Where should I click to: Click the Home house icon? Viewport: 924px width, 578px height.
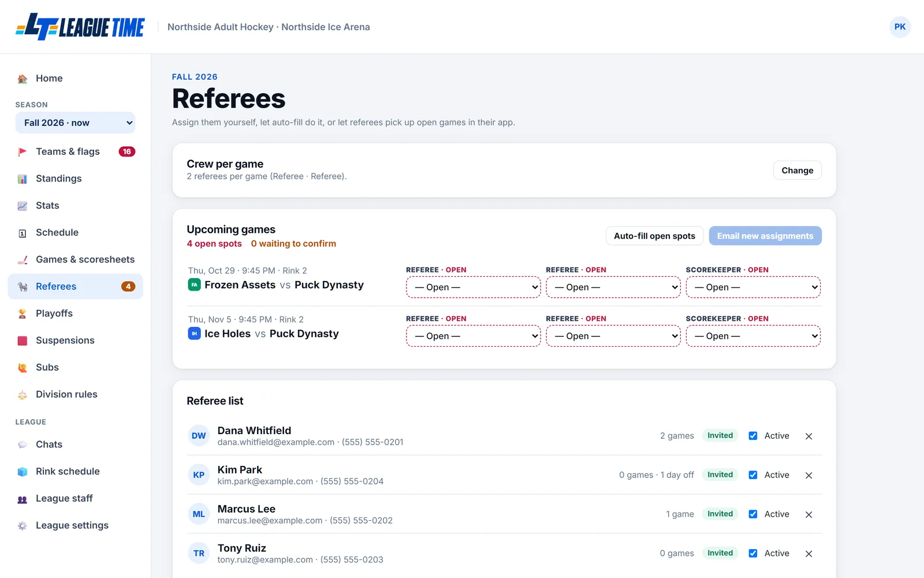click(x=23, y=79)
